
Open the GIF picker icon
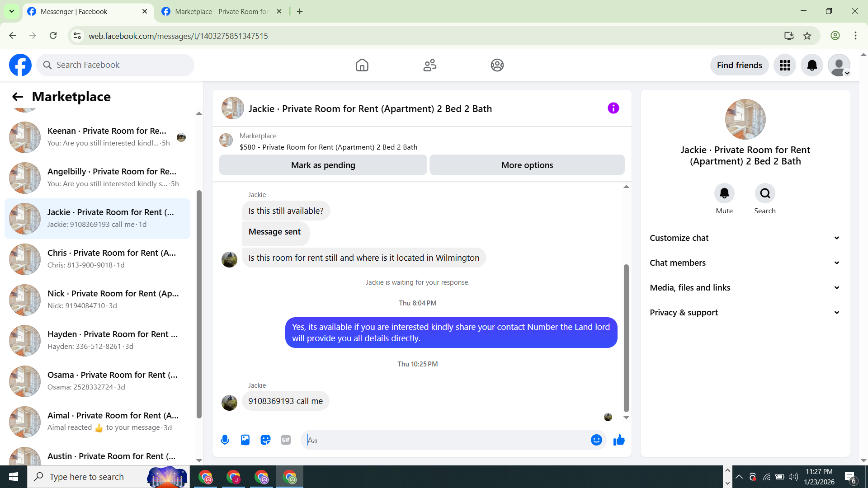click(x=286, y=440)
